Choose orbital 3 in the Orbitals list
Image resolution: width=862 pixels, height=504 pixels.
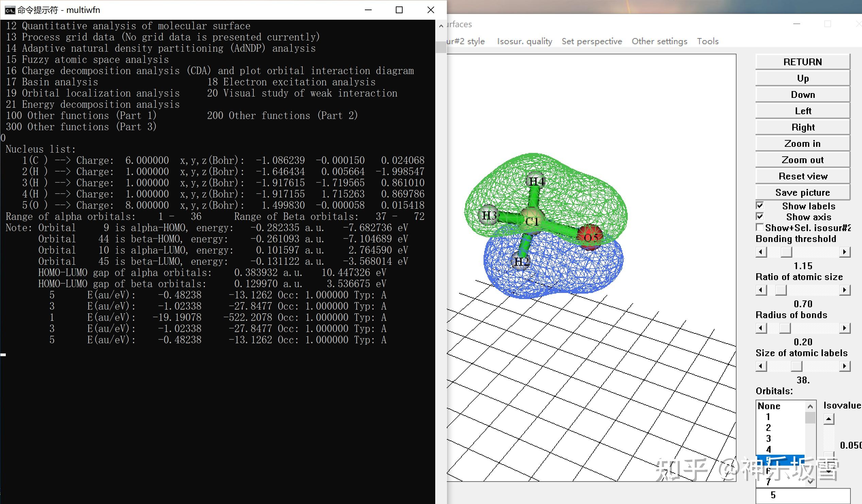(x=768, y=438)
